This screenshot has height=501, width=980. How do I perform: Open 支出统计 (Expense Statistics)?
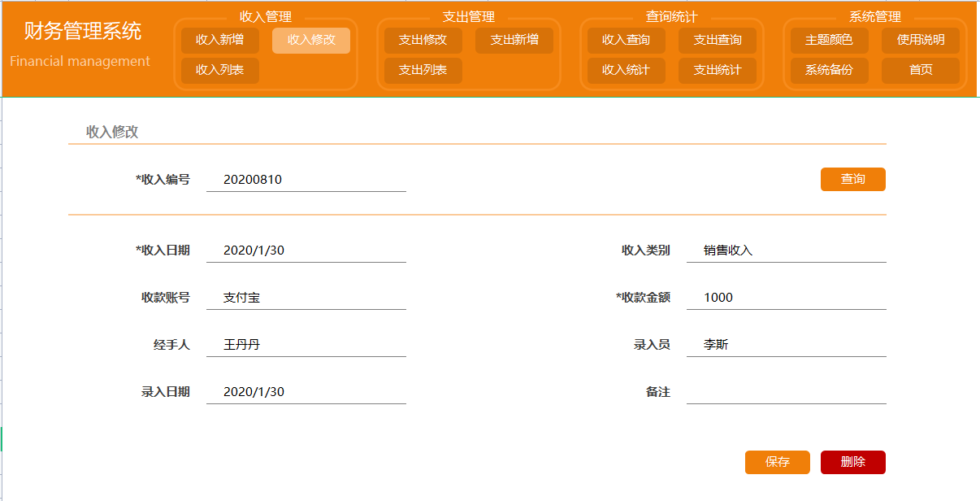pyautogui.click(x=718, y=71)
